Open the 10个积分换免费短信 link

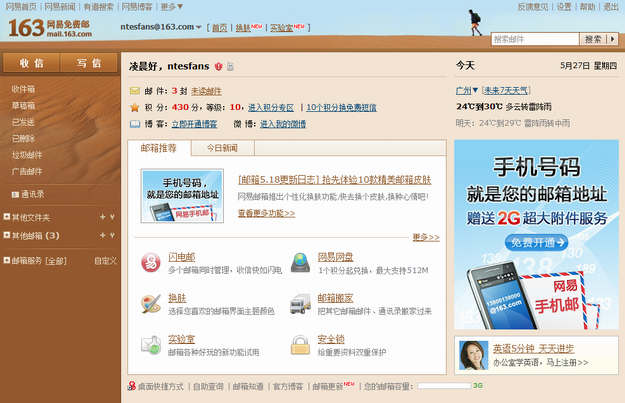pyautogui.click(x=341, y=107)
